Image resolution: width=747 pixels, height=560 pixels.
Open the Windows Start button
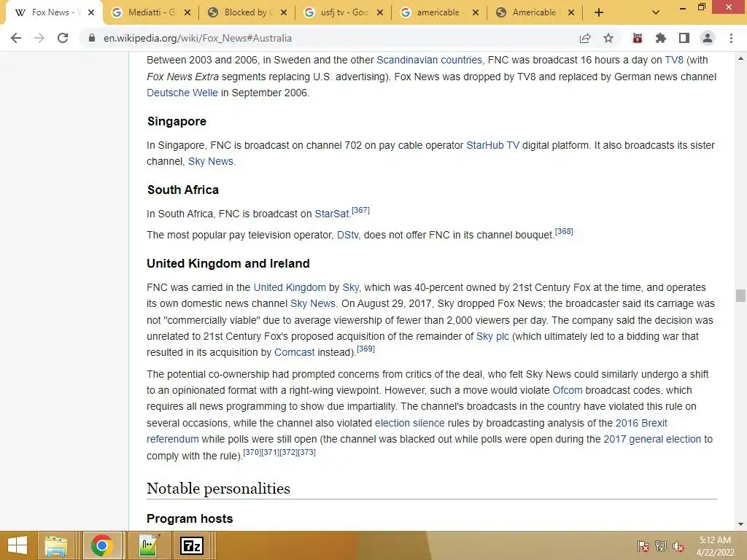pyautogui.click(x=18, y=545)
